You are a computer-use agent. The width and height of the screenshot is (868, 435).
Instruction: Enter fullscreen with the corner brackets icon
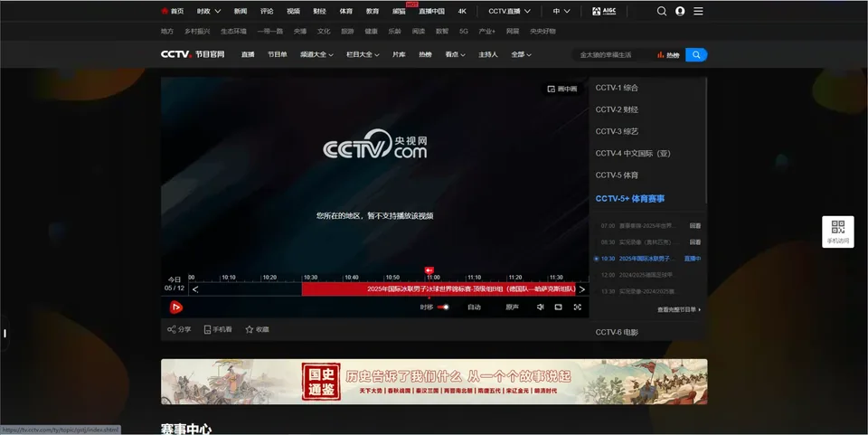point(578,307)
